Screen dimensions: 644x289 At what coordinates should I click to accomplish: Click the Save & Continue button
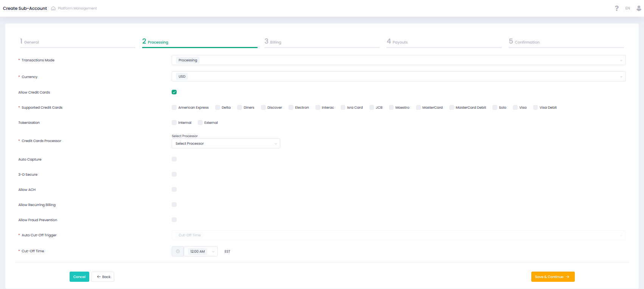pos(552,277)
